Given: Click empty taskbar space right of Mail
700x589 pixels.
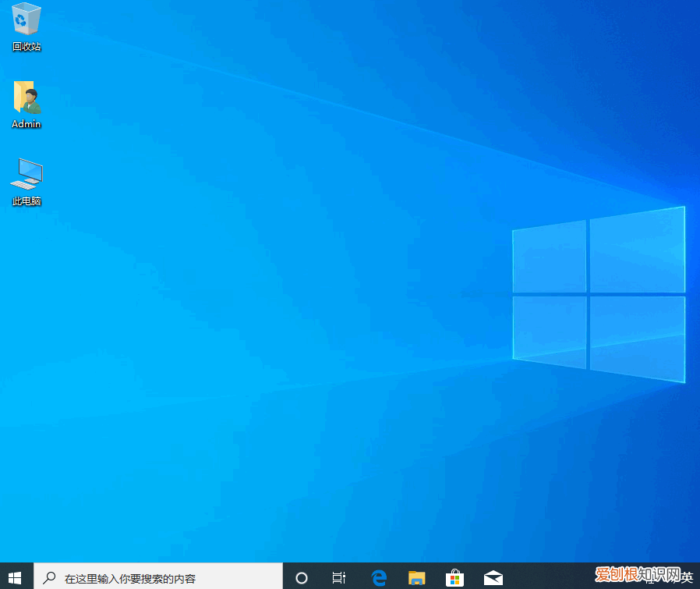Looking at the screenshot, I should tap(546, 578).
